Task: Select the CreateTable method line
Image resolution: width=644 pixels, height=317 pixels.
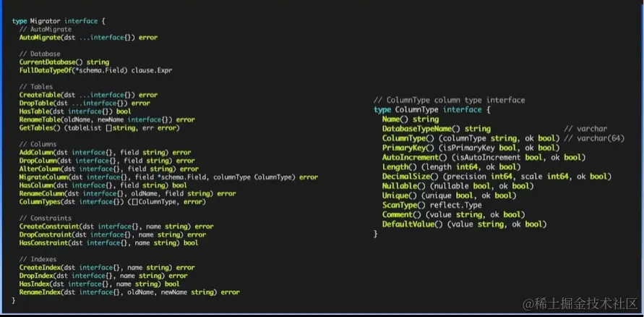Action: click(x=88, y=95)
